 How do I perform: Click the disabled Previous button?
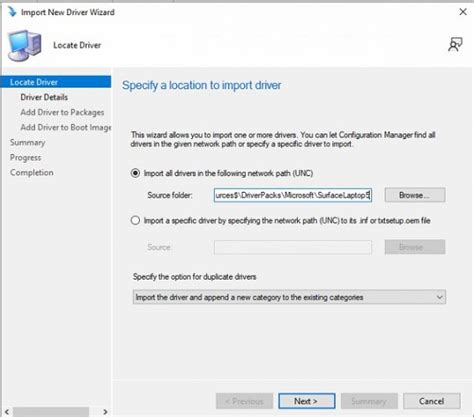244,401
